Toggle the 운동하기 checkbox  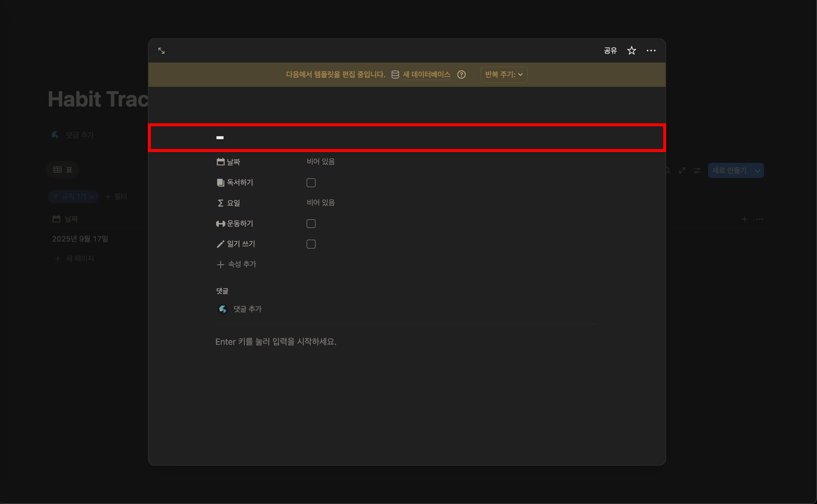pos(311,224)
